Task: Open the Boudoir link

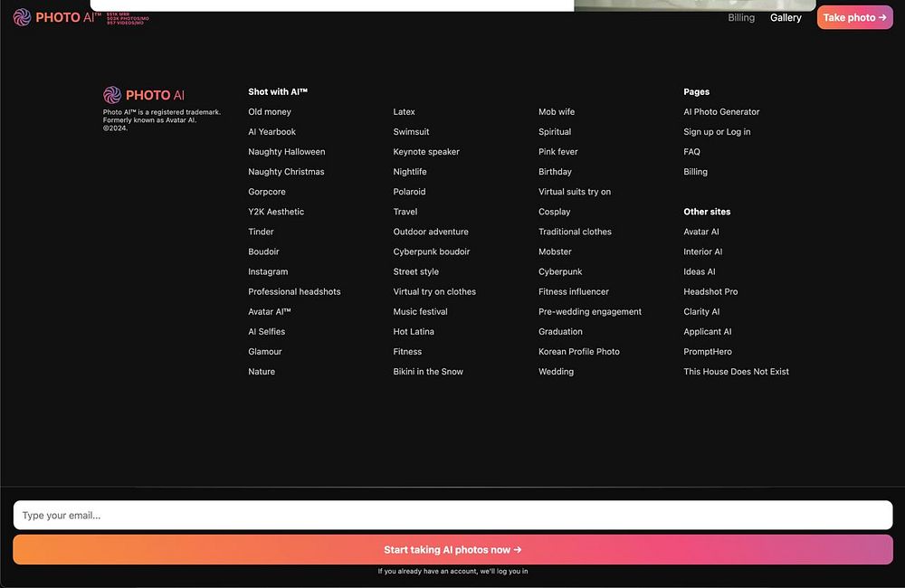Action: click(263, 251)
